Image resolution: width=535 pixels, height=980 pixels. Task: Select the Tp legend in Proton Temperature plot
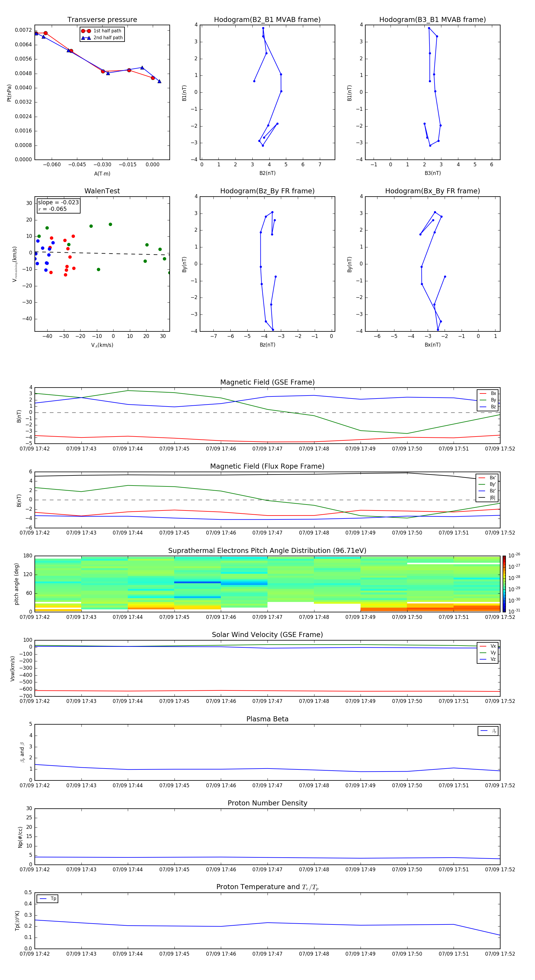tap(48, 899)
